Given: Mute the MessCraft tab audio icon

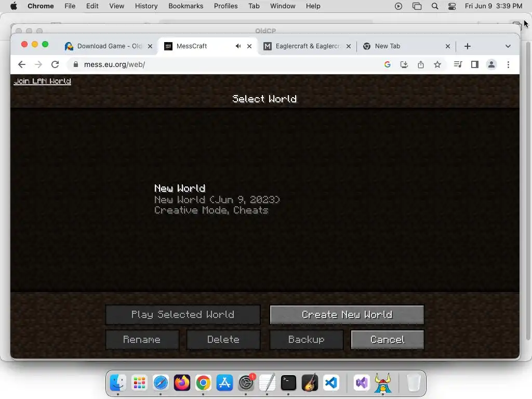Looking at the screenshot, I should [x=238, y=46].
